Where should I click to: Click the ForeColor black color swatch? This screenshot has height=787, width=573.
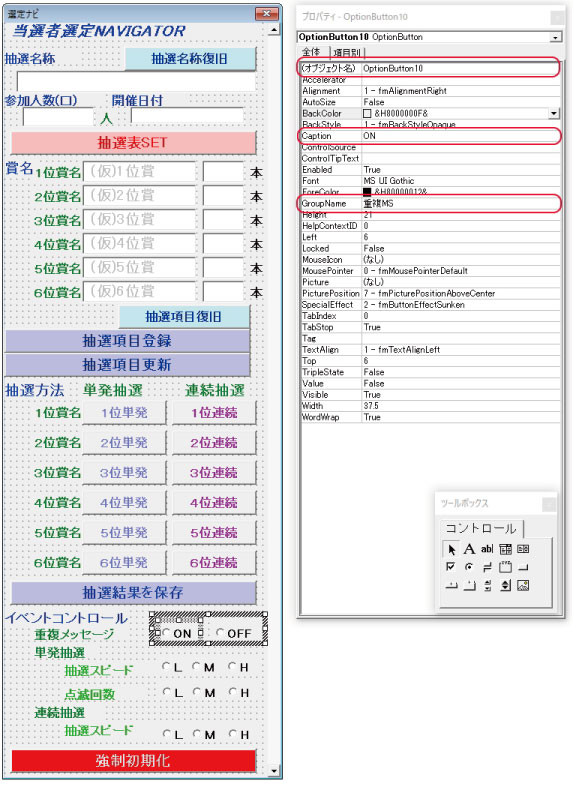click(367, 192)
